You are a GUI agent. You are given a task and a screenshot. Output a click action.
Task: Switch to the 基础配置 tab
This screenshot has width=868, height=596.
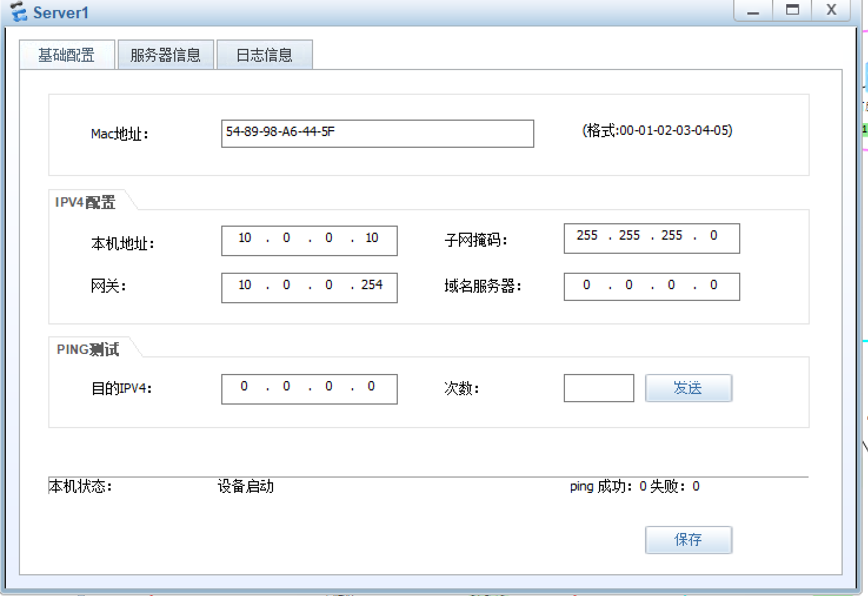(67, 55)
